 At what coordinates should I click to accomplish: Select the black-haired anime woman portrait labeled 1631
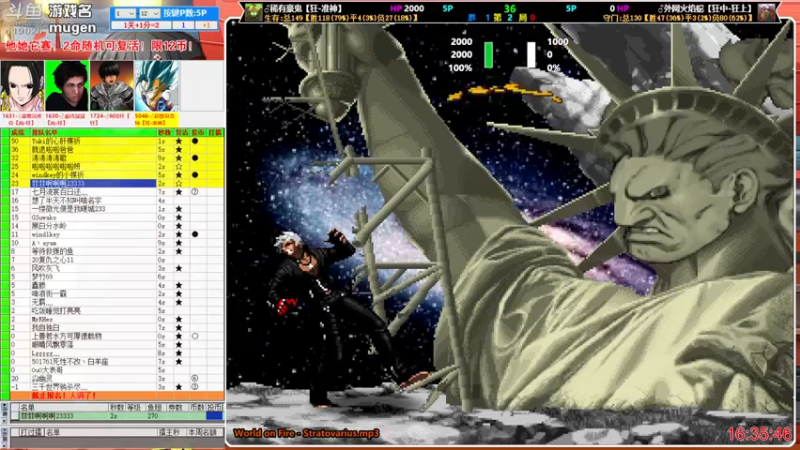[22, 86]
